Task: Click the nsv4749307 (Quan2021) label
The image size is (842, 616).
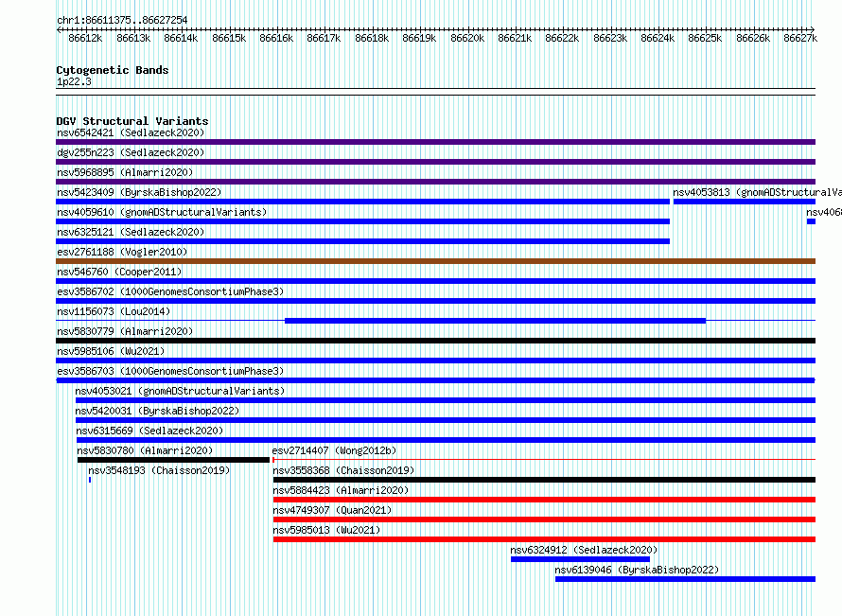Action: tap(332, 510)
